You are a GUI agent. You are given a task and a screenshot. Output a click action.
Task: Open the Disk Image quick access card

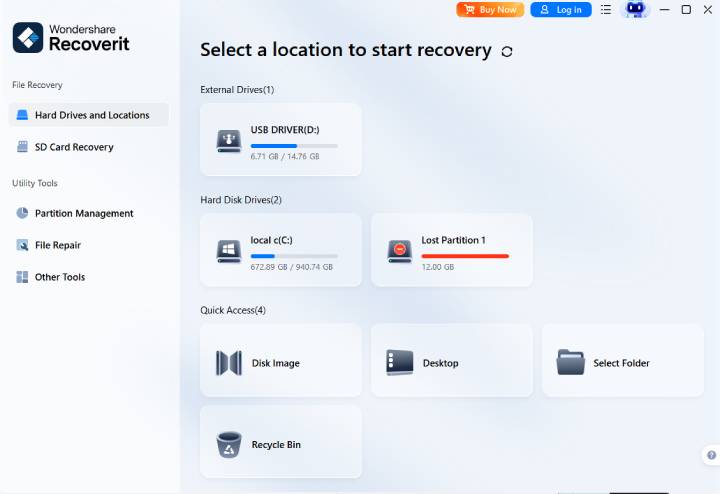click(x=281, y=360)
